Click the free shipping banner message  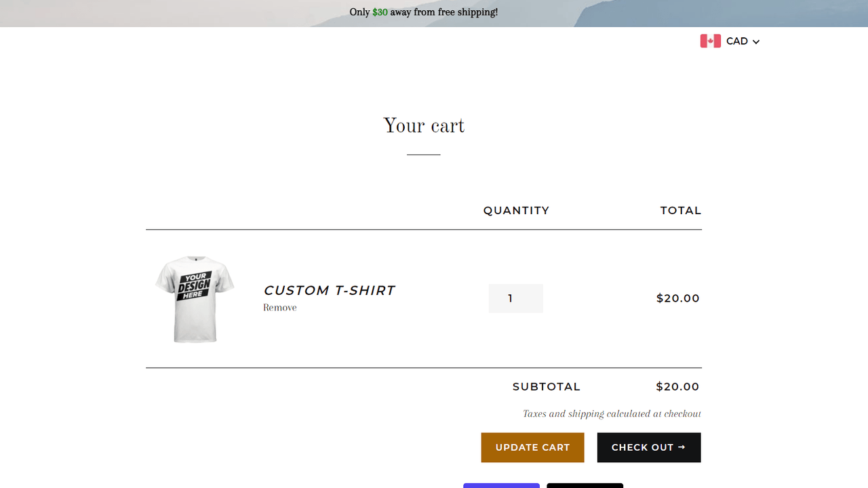click(x=424, y=12)
